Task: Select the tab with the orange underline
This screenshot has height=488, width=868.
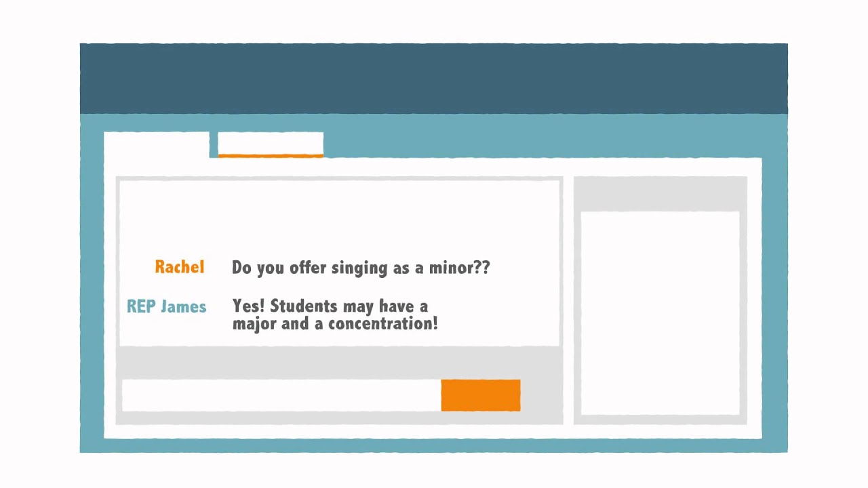Action: (x=270, y=144)
